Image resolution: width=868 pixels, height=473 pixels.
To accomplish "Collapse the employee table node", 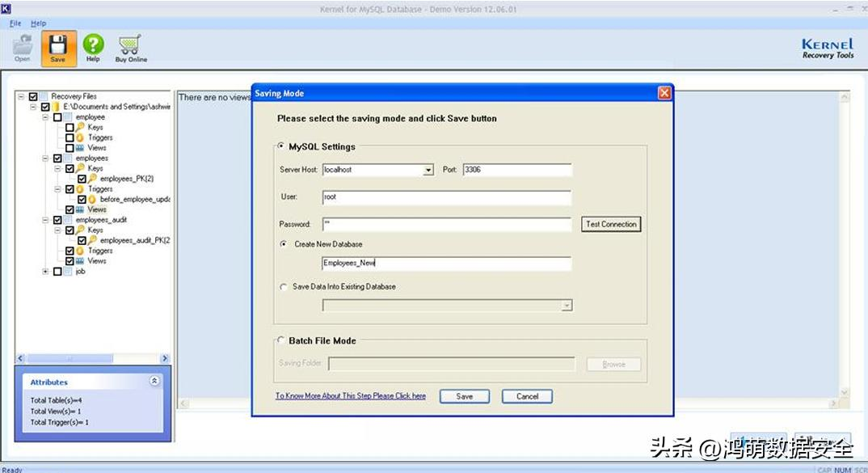I will click(45, 117).
